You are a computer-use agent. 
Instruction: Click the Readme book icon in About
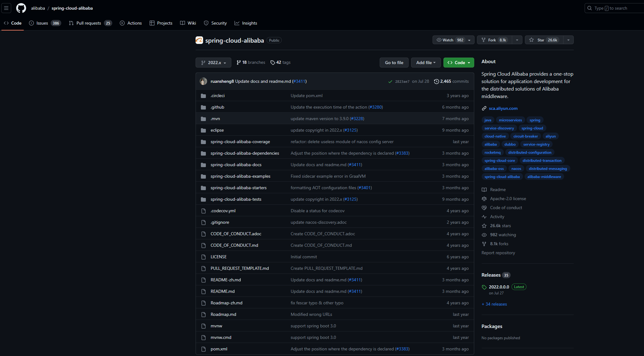(x=484, y=190)
